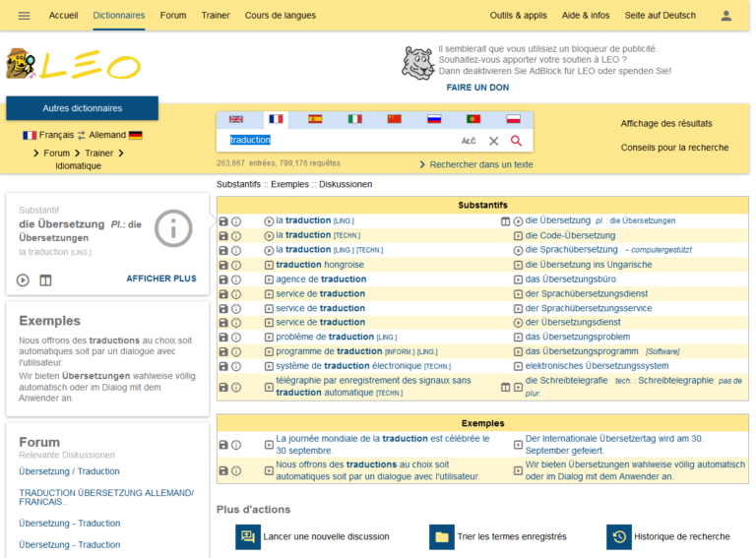Open Cours de langues menu
756x558 pixels.
tap(281, 16)
